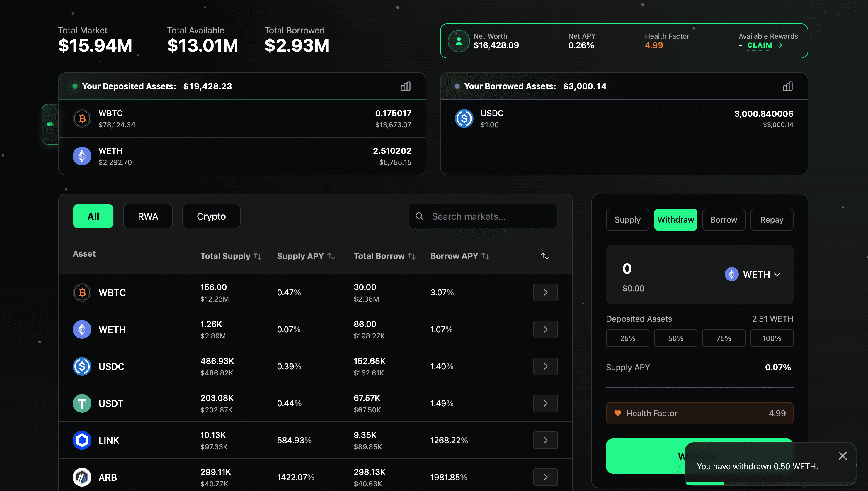Screen dimensions: 868x491
Task: Click the USDC coin icon
Action: (81, 367)
